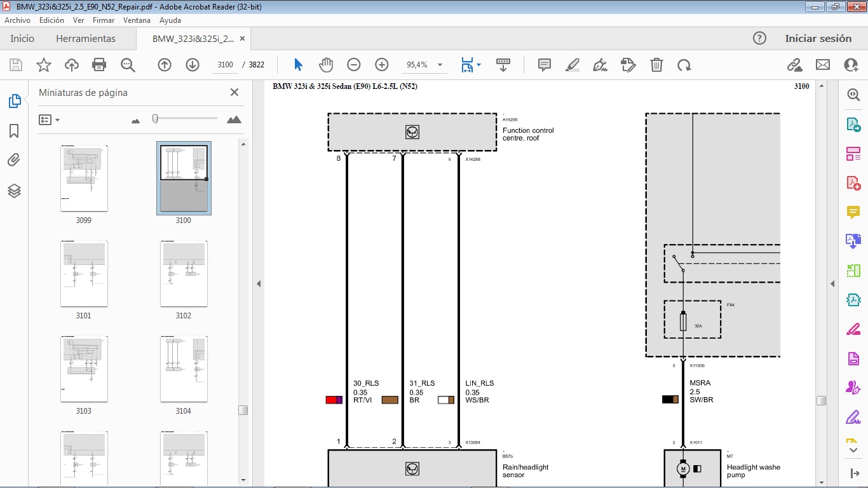Open the Edición menu
The height and width of the screenshot is (488, 868).
(51, 20)
